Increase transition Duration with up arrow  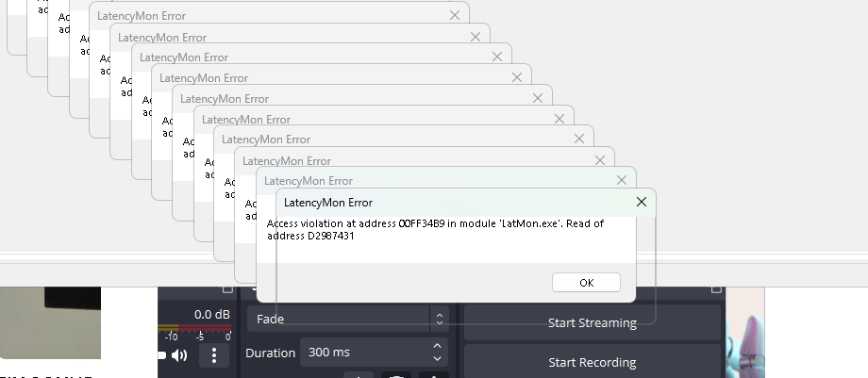tap(437, 346)
